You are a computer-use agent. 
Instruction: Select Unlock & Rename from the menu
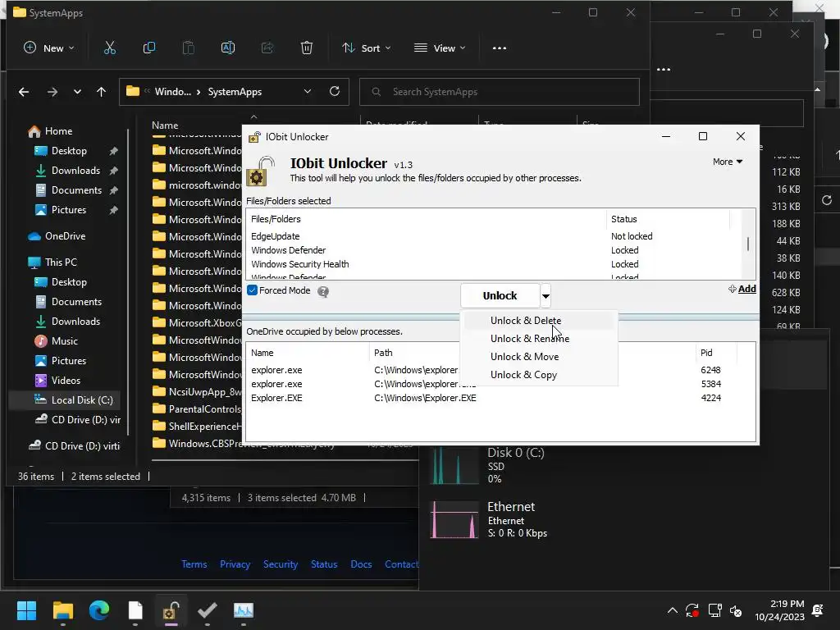(538, 339)
